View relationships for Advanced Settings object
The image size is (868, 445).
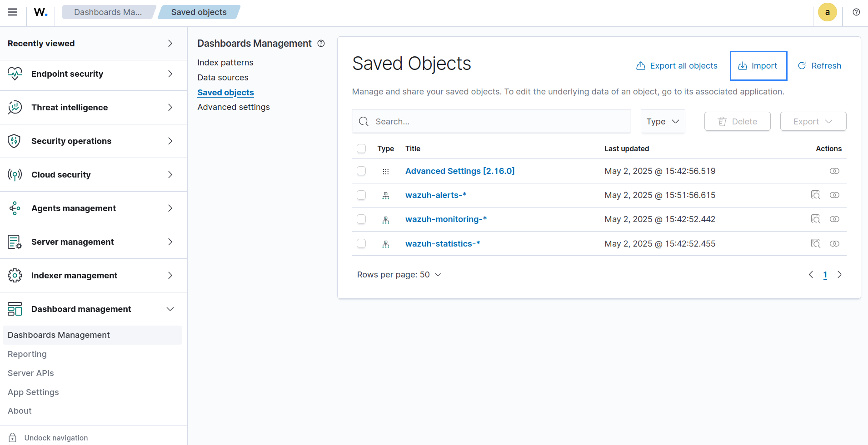pyautogui.click(x=834, y=171)
